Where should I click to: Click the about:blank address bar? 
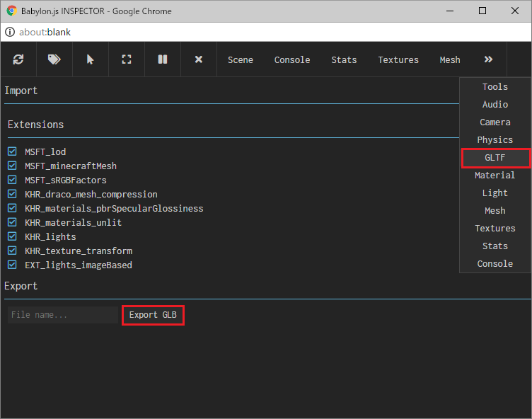pos(45,32)
